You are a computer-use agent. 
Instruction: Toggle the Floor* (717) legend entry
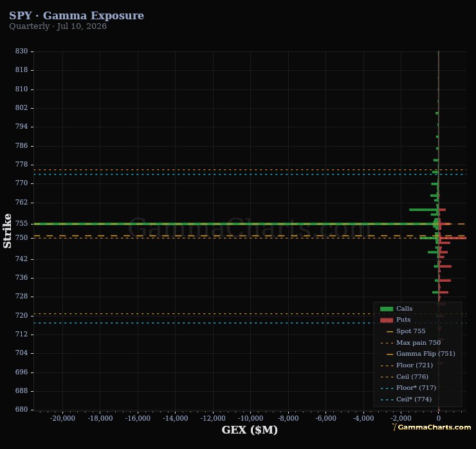(x=408, y=388)
